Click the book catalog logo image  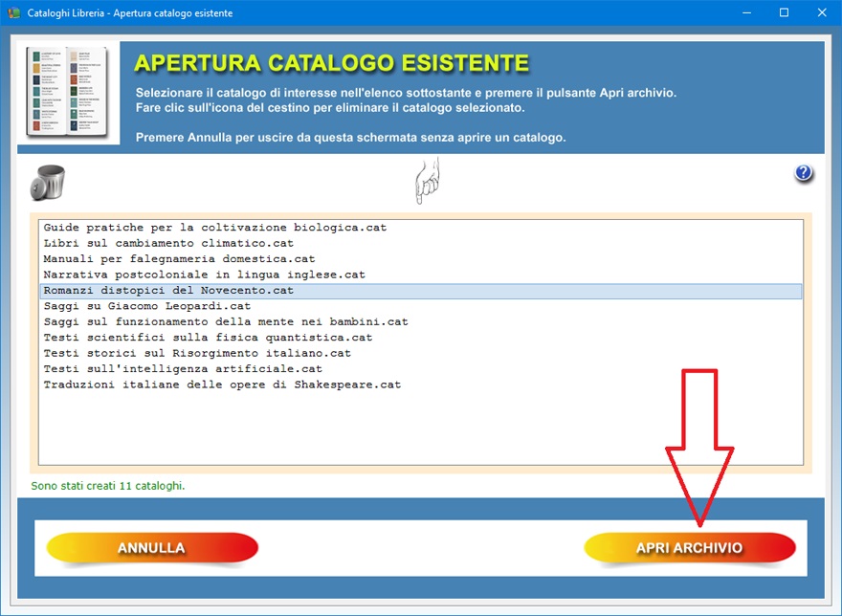(x=68, y=93)
